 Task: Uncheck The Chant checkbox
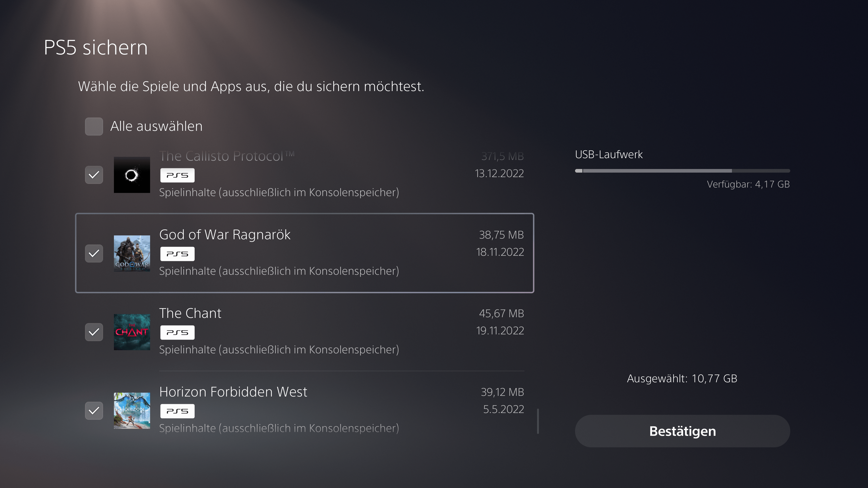[x=94, y=332]
